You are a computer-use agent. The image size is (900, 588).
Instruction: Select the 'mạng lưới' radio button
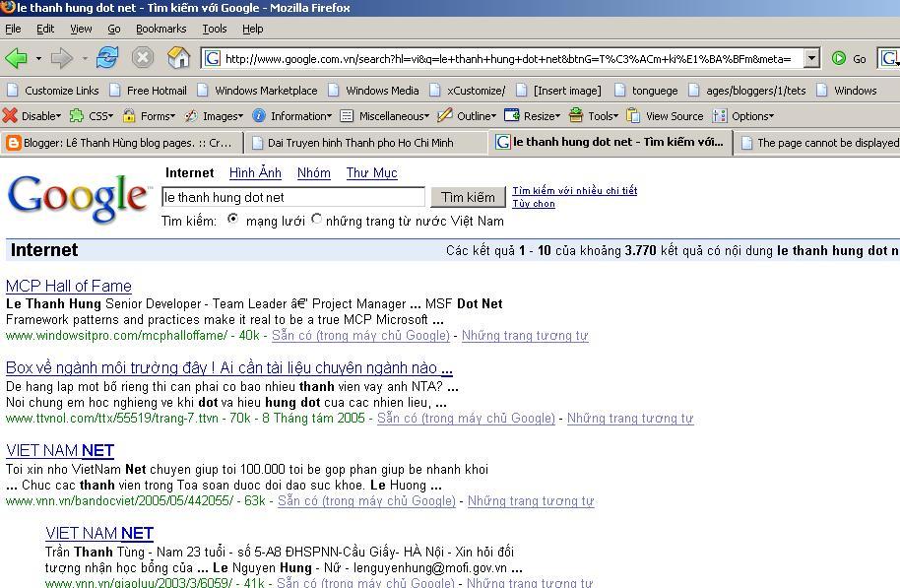pyautogui.click(x=233, y=219)
